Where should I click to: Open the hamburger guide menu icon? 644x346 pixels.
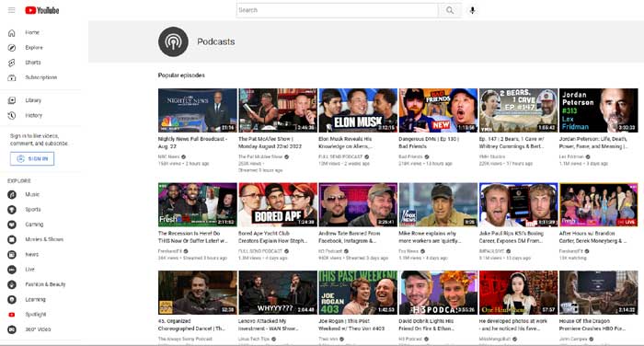click(x=11, y=10)
